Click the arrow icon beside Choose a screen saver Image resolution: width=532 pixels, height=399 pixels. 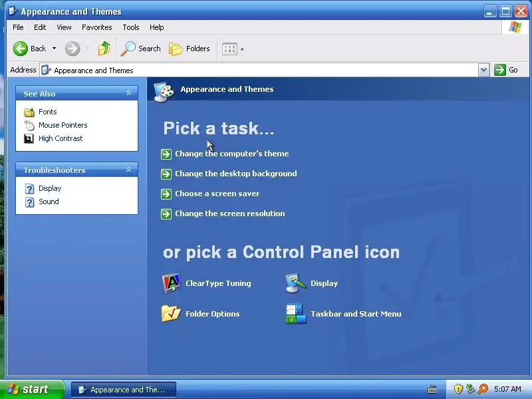(x=166, y=194)
